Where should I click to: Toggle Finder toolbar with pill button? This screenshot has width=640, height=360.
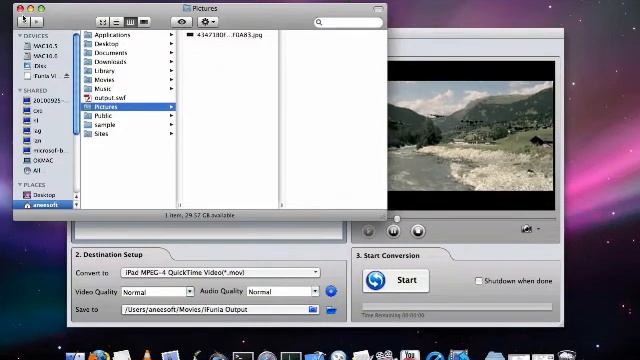pyautogui.click(x=378, y=9)
